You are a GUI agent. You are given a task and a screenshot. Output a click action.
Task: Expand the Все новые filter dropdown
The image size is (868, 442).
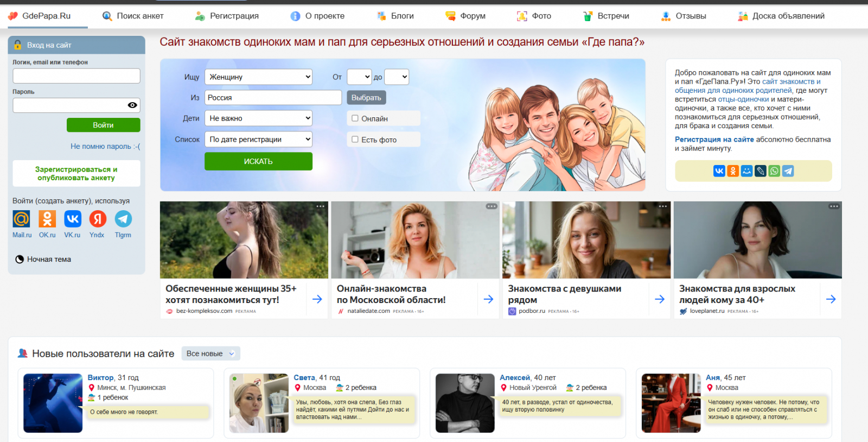pos(210,353)
